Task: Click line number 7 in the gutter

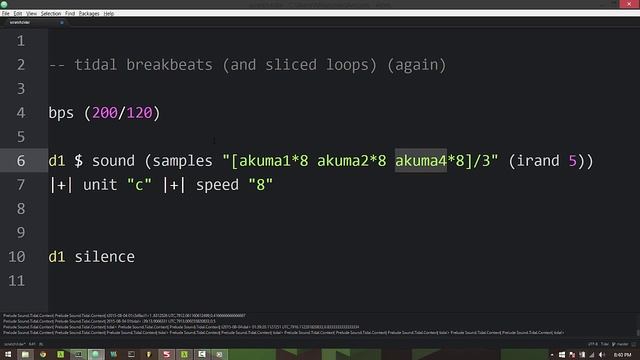Action: coord(21,185)
